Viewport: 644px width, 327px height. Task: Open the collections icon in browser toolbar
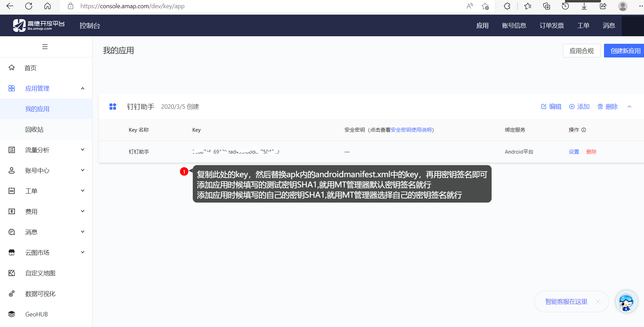tap(547, 6)
